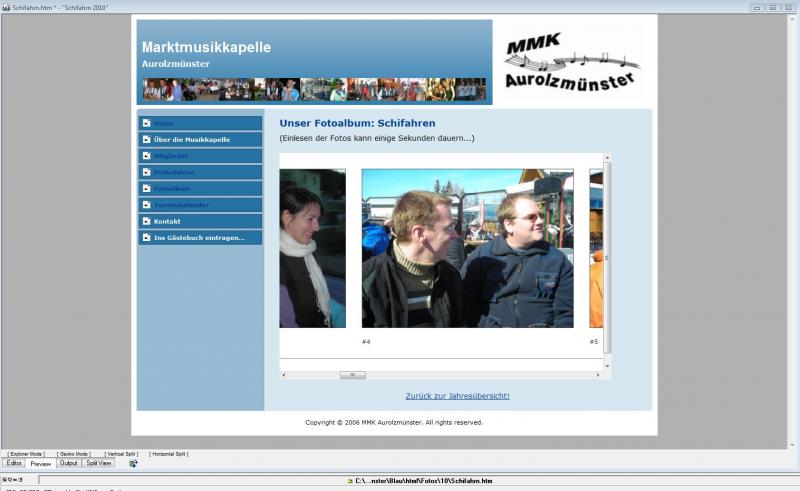Click the right arrow of the photo scrollbar
Image resolution: width=800 pixels, height=491 pixels.
pyautogui.click(x=607, y=375)
